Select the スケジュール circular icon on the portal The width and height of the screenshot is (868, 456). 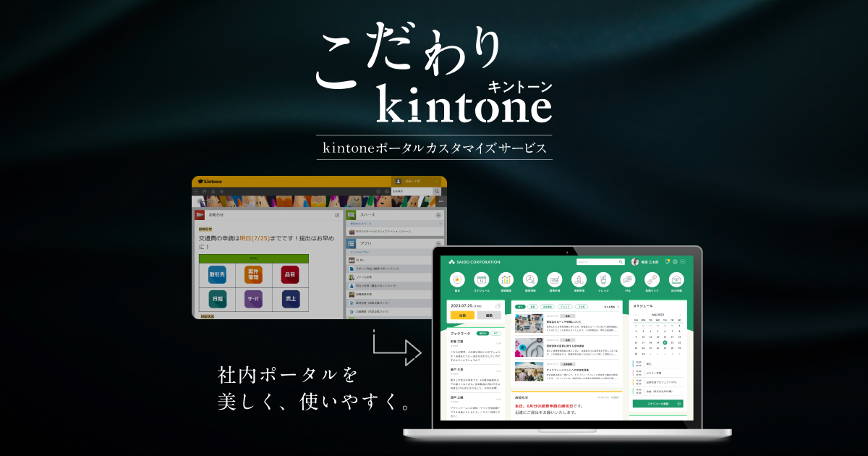(480, 279)
